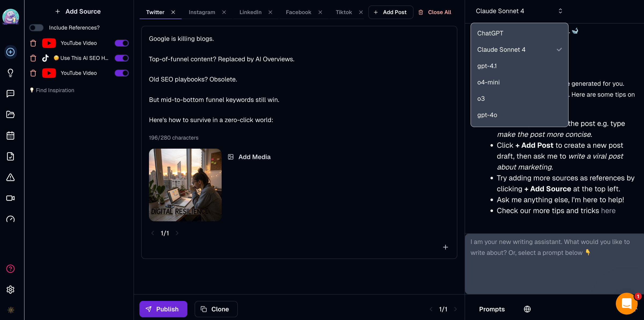The width and height of the screenshot is (644, 320).
Task: Go to previous media image arrow
Action: tap(152, 233)
